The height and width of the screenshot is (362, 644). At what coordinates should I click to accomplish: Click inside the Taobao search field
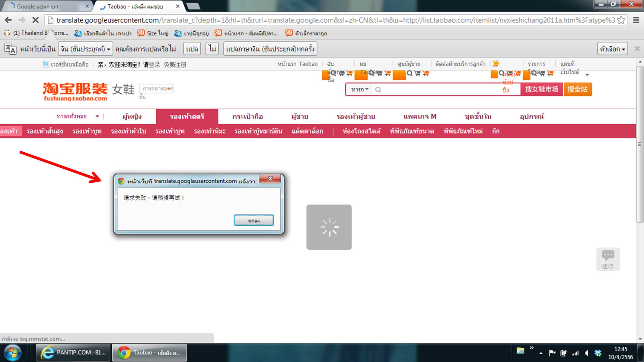point(438,90)
